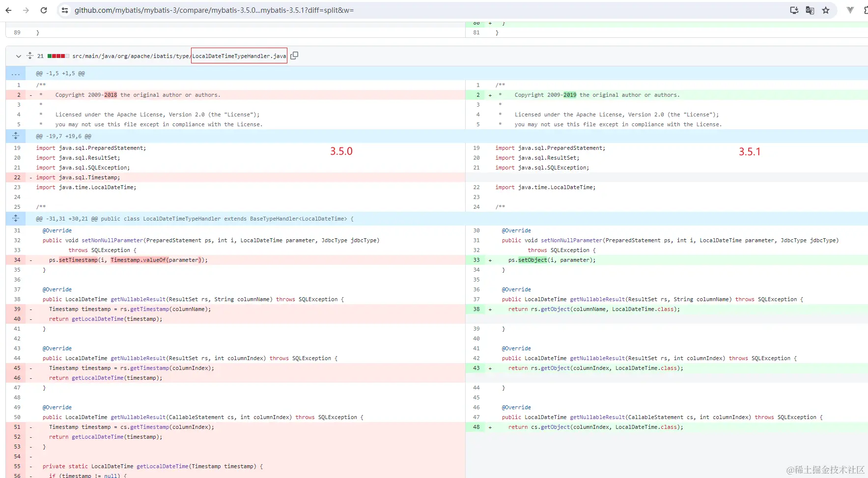Expand all lines icon beside file header

point(30,56)
